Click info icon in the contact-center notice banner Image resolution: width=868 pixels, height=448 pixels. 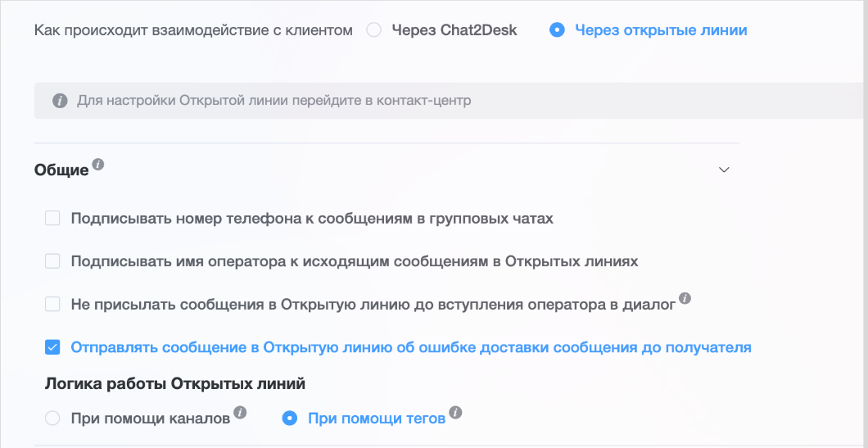point(59,101)
